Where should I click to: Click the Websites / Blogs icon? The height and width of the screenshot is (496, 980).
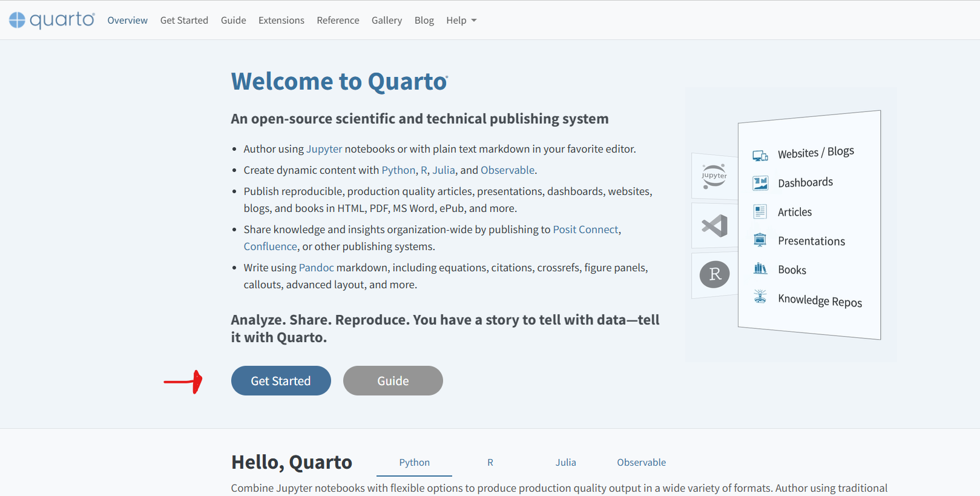tap(760, 156)
